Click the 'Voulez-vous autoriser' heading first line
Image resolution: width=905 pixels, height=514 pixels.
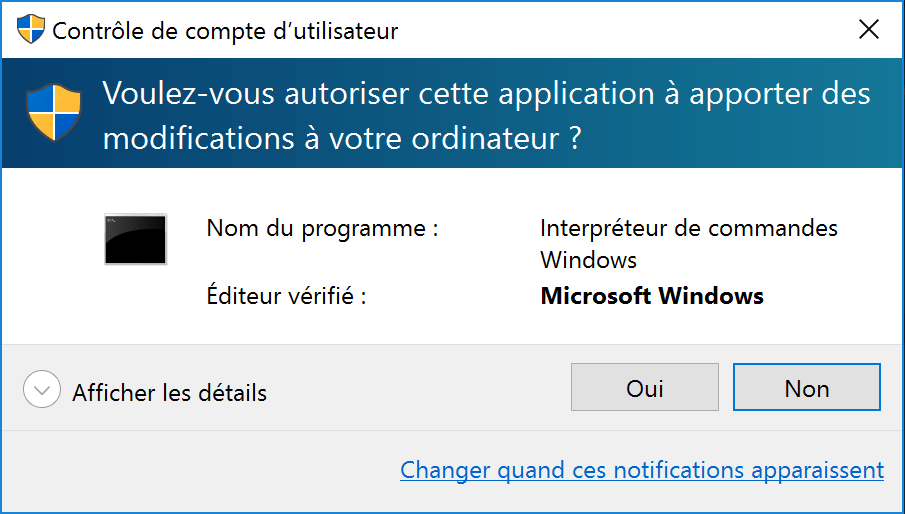[x=487, y=94]
